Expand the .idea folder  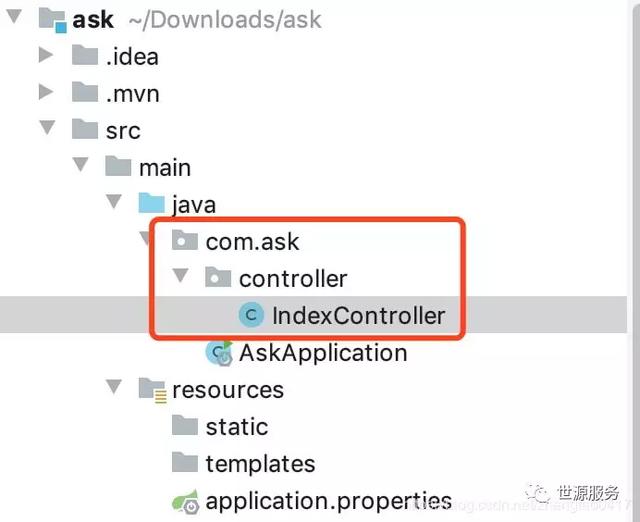click(45, 56)
